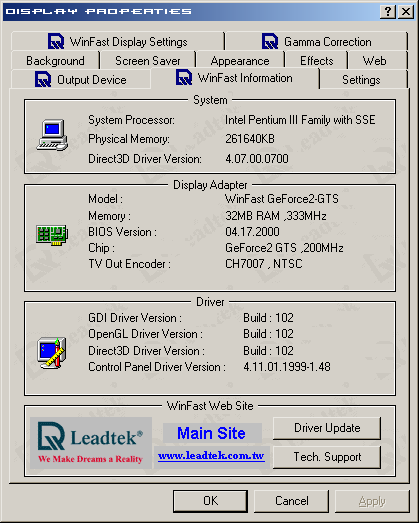
Task: Click the Leadtek logo banner
Action: point(91,443)
